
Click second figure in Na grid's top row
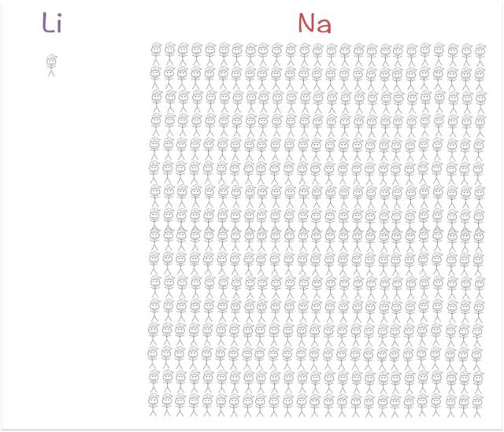(169, 54)
